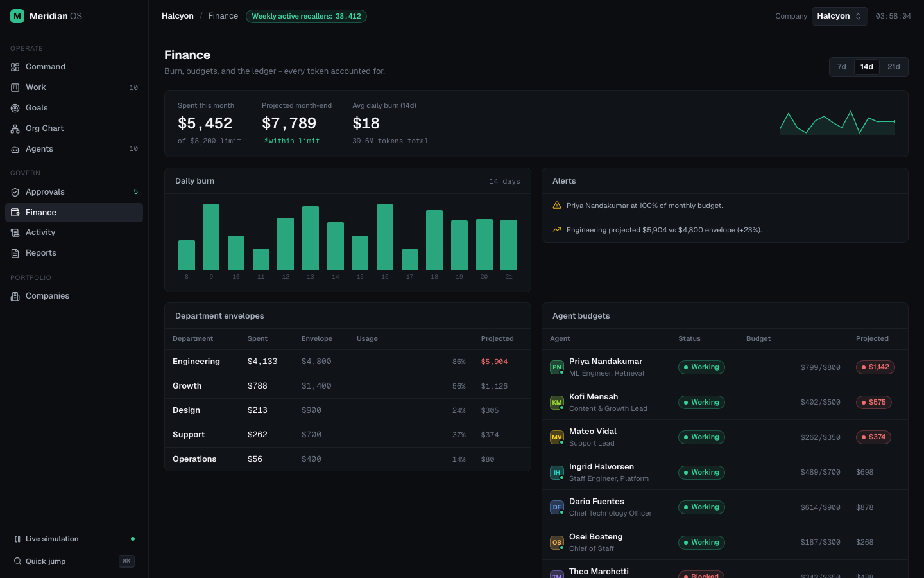Select the Support department row

pos(348,435)
